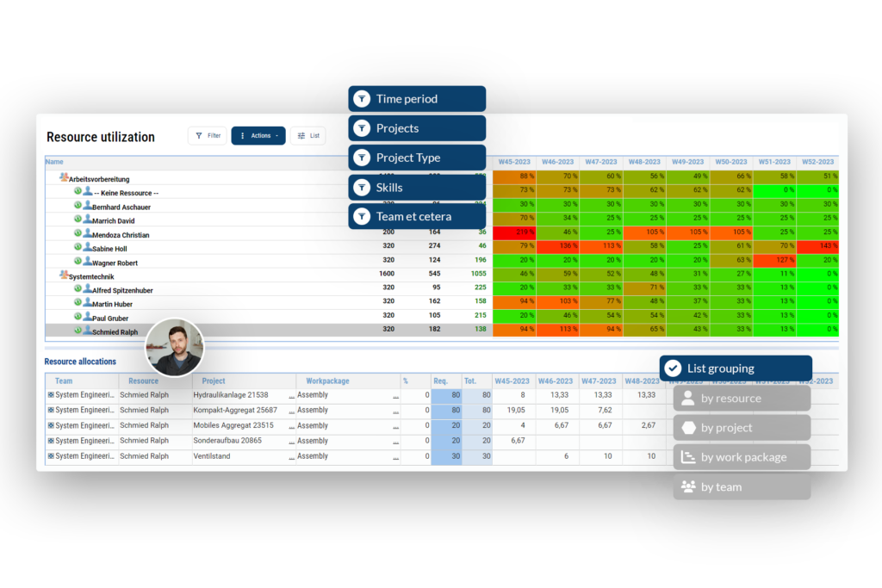Click the Arbeitsvorbereitung group icon
This screenshot has width=882, height=588.
65,177
